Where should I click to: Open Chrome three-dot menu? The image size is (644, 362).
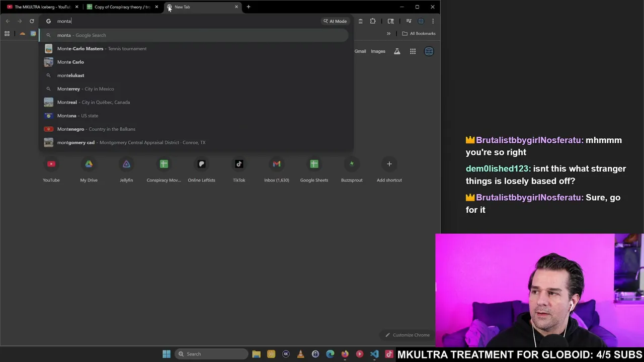pos(433,21)
